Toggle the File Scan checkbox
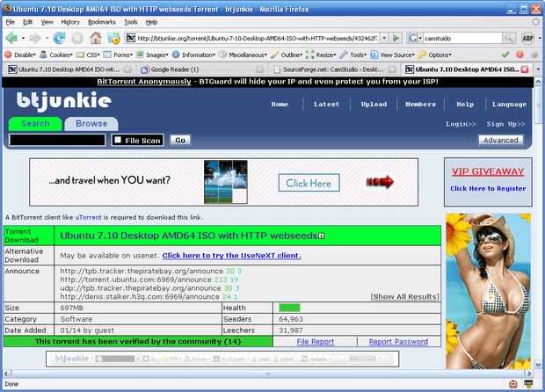Screen dimensions: 545x392 pos(118,140)
